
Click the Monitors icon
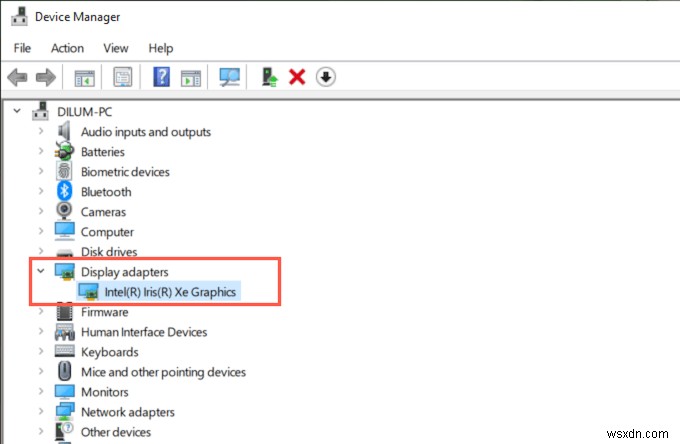(x=65, y=392)
